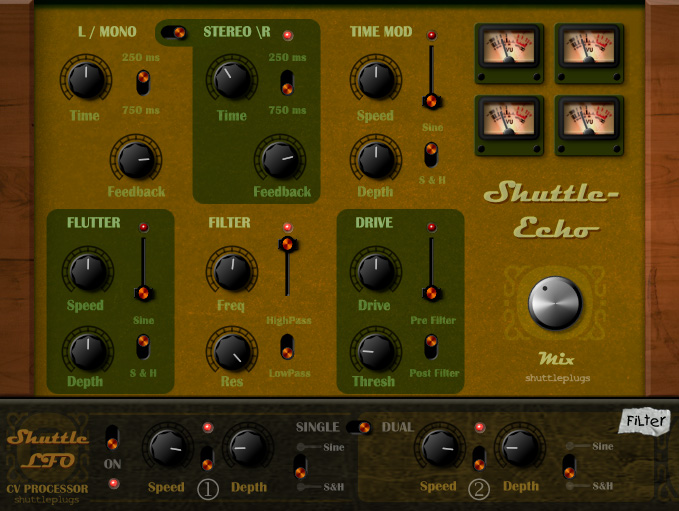
Task: Click the LFO 1 Speed knob
Action: [x=168, y=449]
